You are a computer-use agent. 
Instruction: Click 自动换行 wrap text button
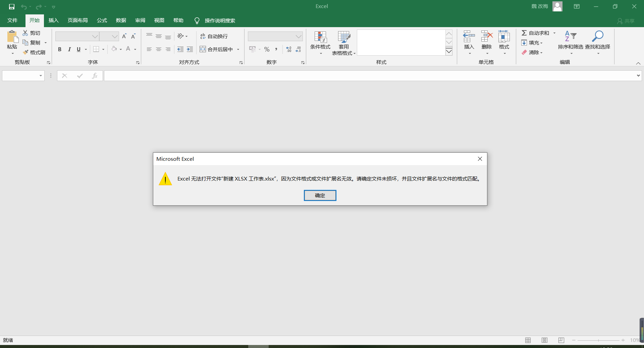pyautogui.click(x=214, y=36)
